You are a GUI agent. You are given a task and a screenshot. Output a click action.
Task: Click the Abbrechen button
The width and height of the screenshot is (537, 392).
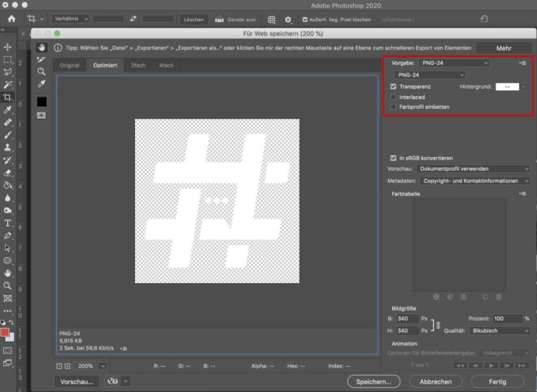click(x=435, y=381)
